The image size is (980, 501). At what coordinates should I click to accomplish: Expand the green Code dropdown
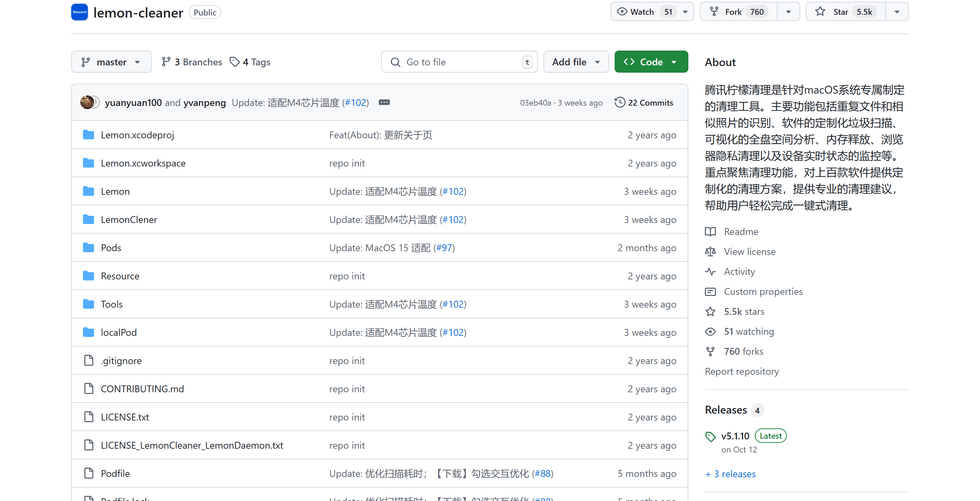pyautogui.click(x=651, y=62)
